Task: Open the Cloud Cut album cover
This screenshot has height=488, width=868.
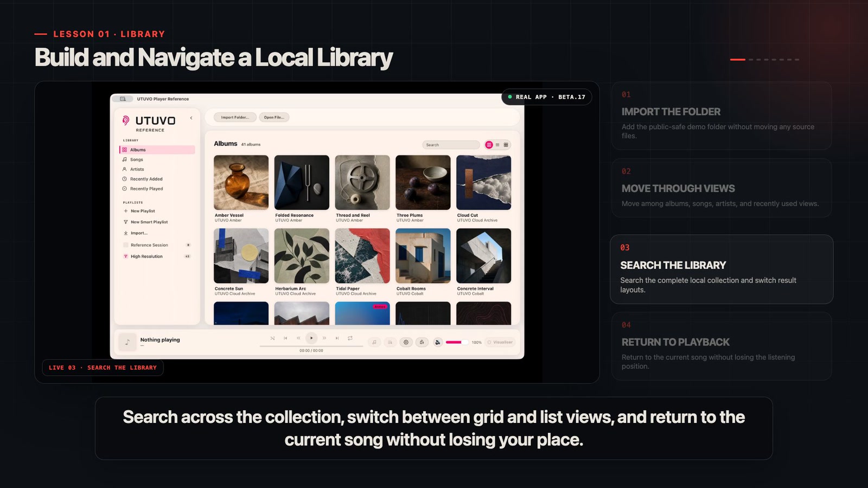Action: click(484, 182)
